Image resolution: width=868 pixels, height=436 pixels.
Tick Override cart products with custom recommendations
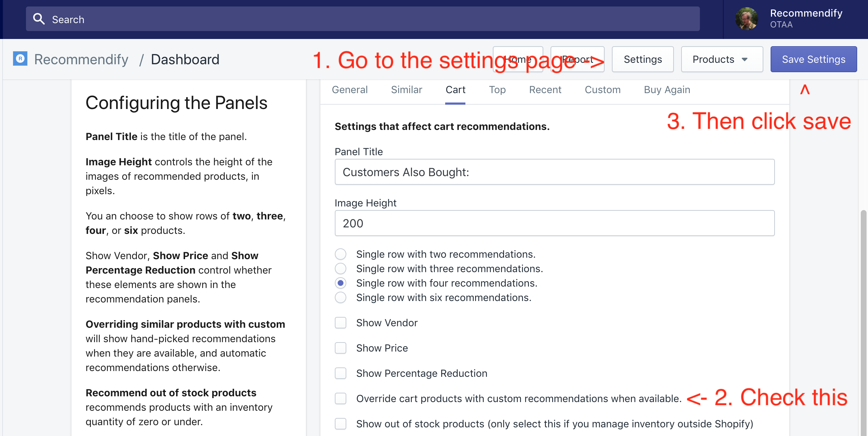(340, 399)
